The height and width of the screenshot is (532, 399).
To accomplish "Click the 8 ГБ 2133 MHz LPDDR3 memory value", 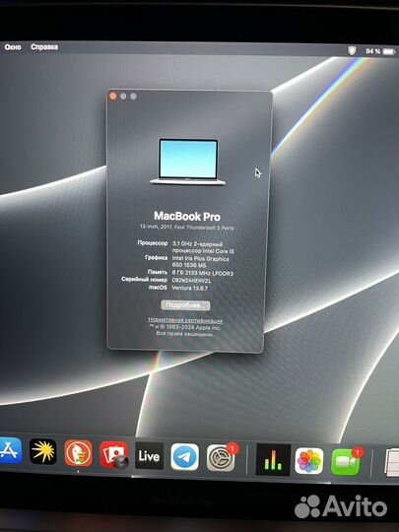I will coord(203,273).
